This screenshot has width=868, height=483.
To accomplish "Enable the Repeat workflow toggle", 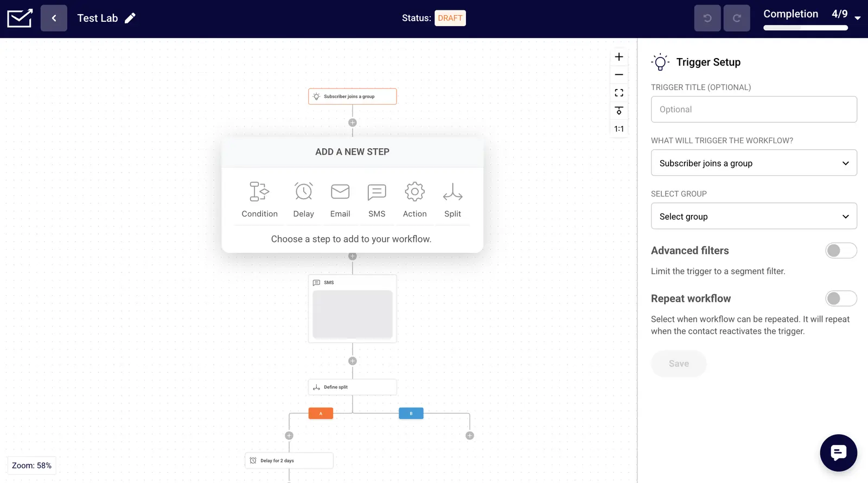I will pyautogui.click(x=841, y=298).
